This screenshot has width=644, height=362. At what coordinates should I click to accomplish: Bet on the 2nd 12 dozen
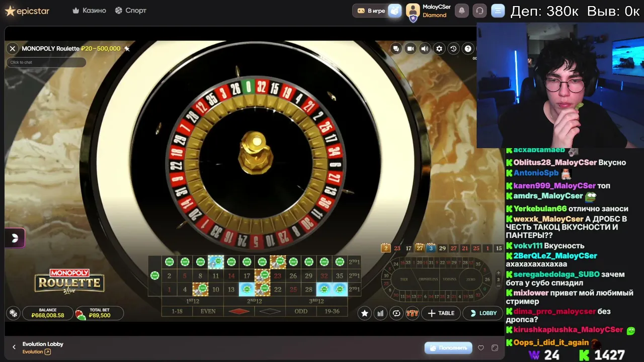click(255, 301)
